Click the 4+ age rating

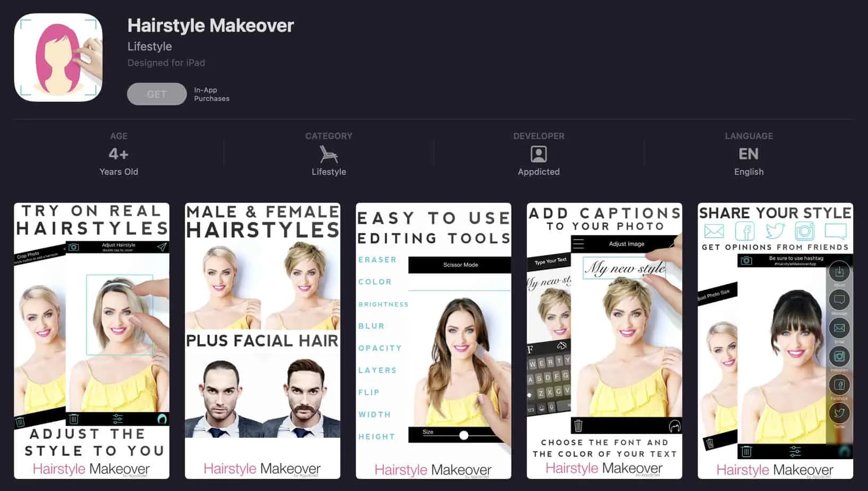(x=119, y=154)
